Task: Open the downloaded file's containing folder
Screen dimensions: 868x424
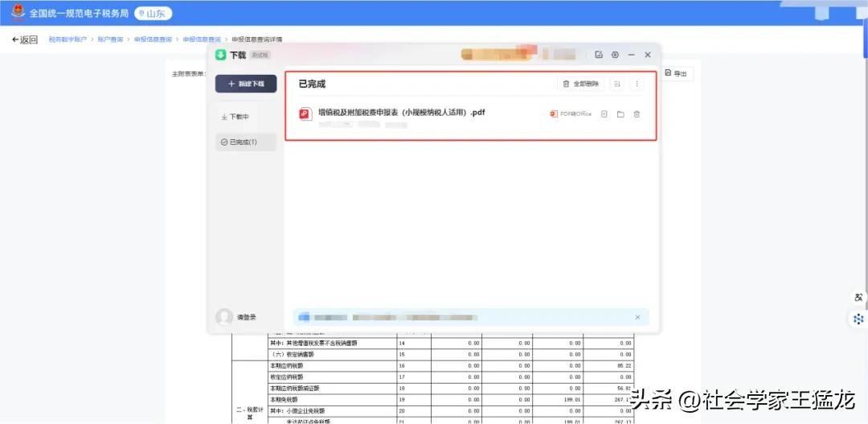Action: click(620, 114)
